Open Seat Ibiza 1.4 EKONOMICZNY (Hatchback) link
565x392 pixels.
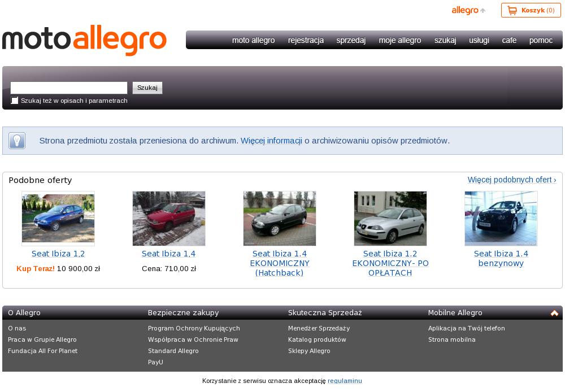pos(280,263)
